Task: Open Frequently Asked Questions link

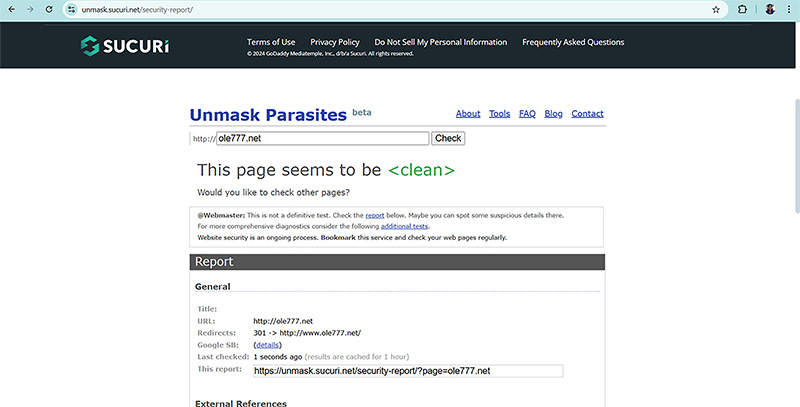Action: click(573, 42)
